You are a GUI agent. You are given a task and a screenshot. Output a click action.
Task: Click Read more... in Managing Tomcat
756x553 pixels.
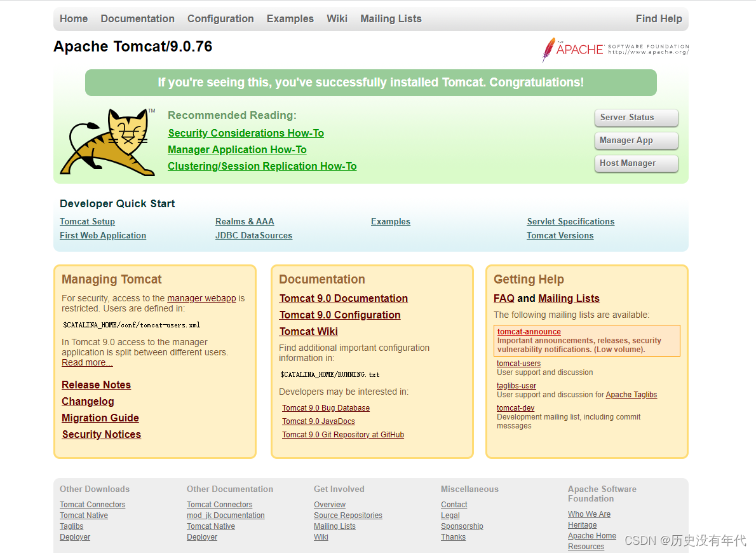point(87,362)
